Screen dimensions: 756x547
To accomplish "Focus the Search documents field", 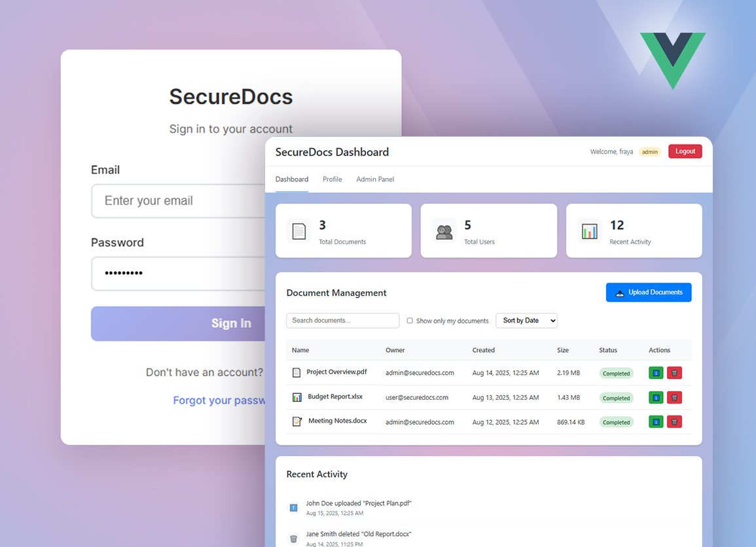I will coord(342,321).
